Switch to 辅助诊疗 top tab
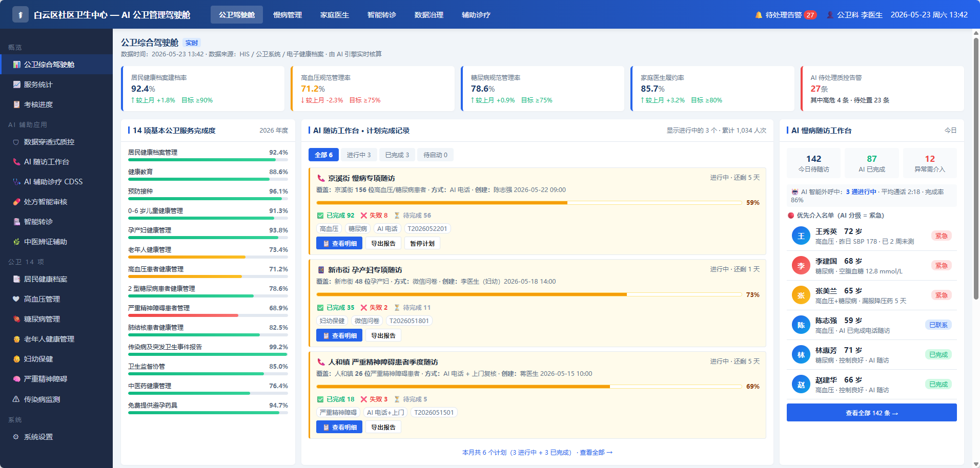 coord(476,15)
